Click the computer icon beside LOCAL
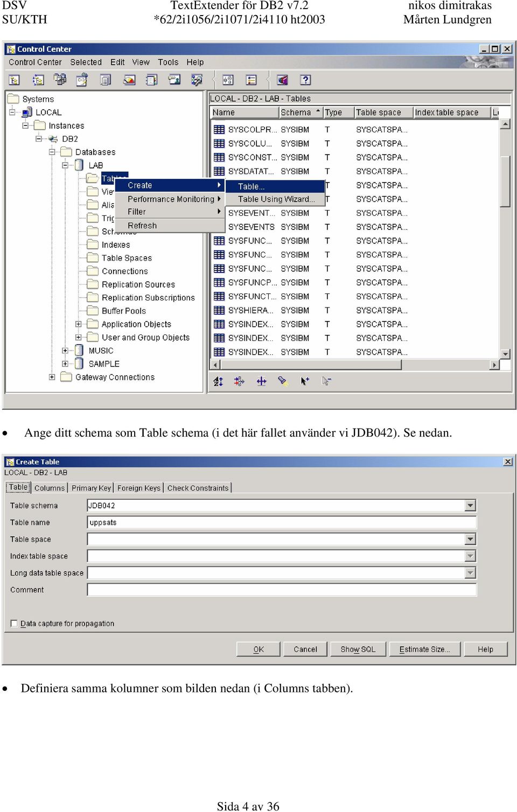The width and height of the screenshot is (517, 812). [x=27, y=112]
